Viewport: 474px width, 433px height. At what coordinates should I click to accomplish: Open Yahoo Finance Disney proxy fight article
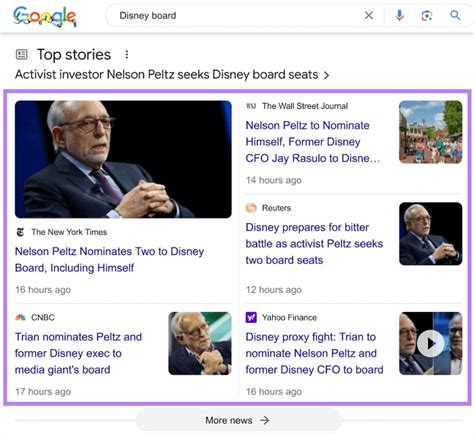[314, 353]
